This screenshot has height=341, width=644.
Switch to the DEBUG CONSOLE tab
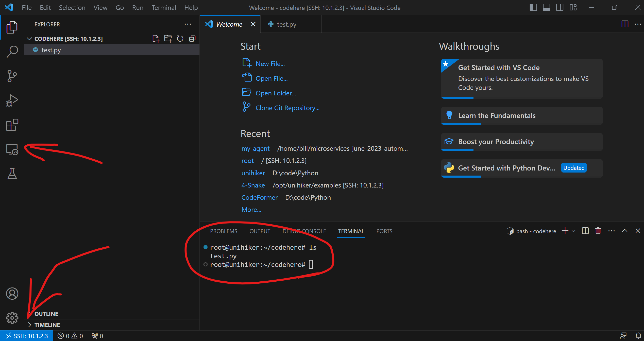304,231
